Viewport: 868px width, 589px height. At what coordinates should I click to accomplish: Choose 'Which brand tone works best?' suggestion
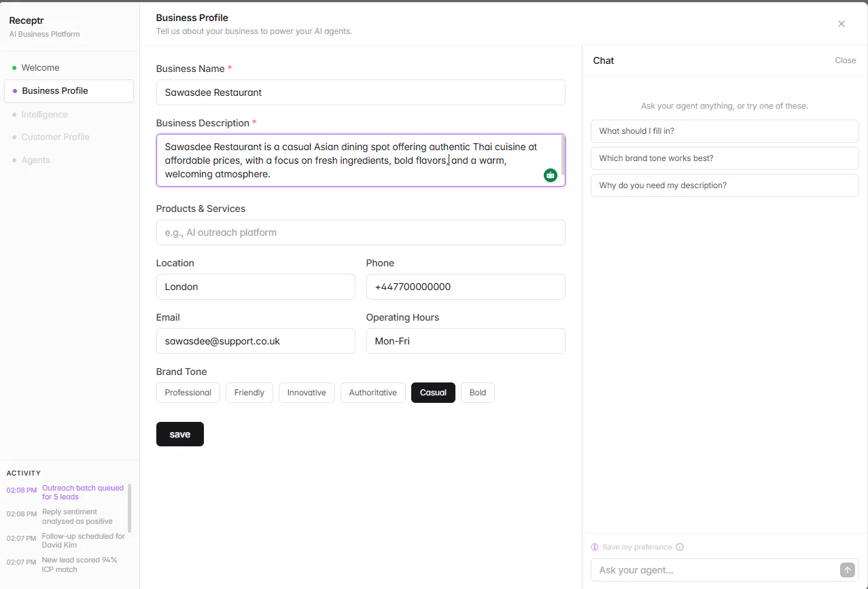tap(725, 158)
